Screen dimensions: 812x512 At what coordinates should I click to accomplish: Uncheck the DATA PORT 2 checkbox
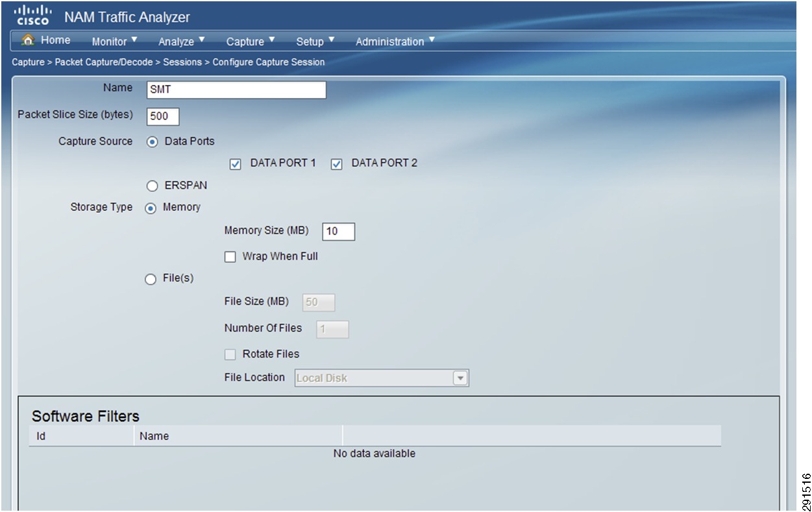pyautogui.click(x=336, y=164)
